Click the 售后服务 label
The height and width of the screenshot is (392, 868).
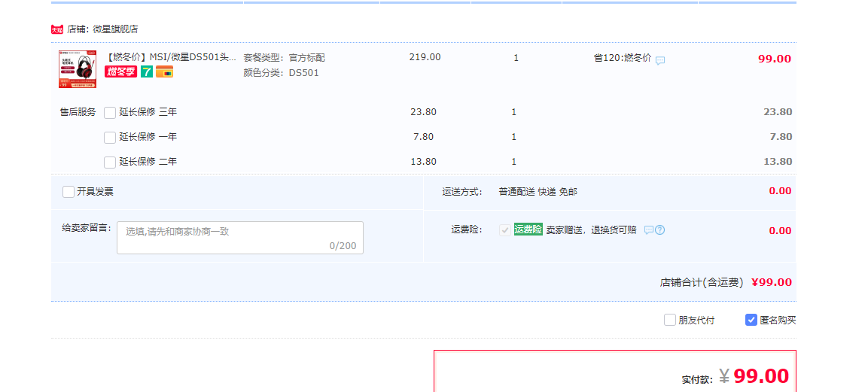[78, 112]
